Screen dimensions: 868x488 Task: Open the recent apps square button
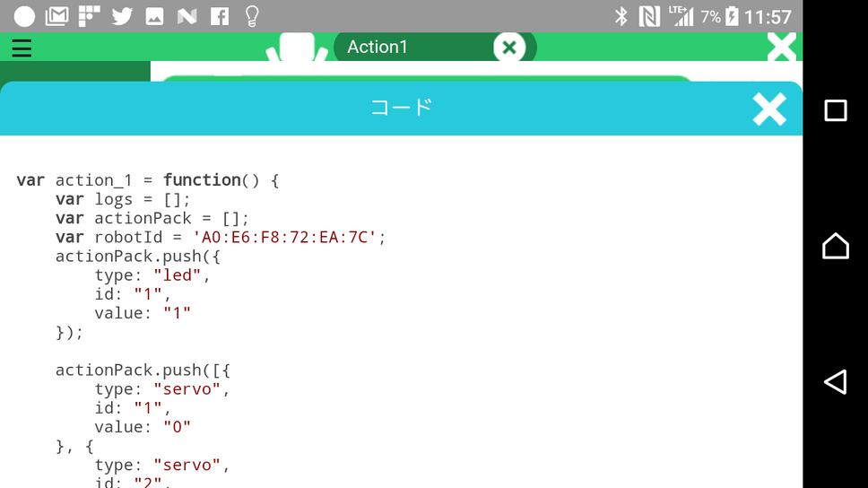tap(835, 110)
